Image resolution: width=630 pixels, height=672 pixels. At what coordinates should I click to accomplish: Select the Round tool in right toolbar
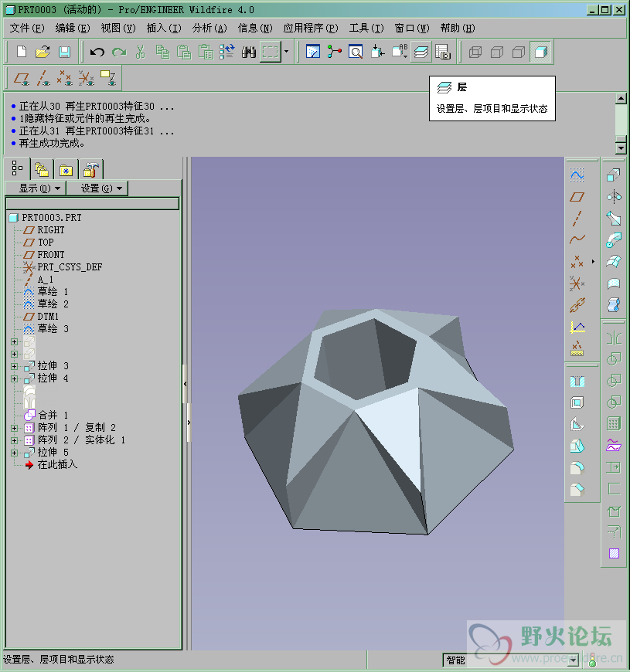pos(577,467)
